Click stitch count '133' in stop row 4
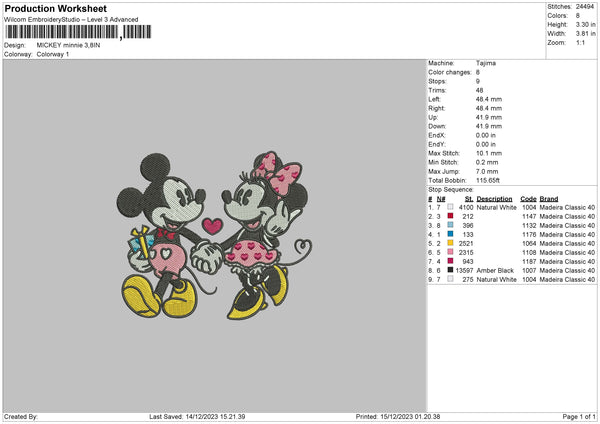Viewport: 600px width, 424px height. [x=468, y=234]
